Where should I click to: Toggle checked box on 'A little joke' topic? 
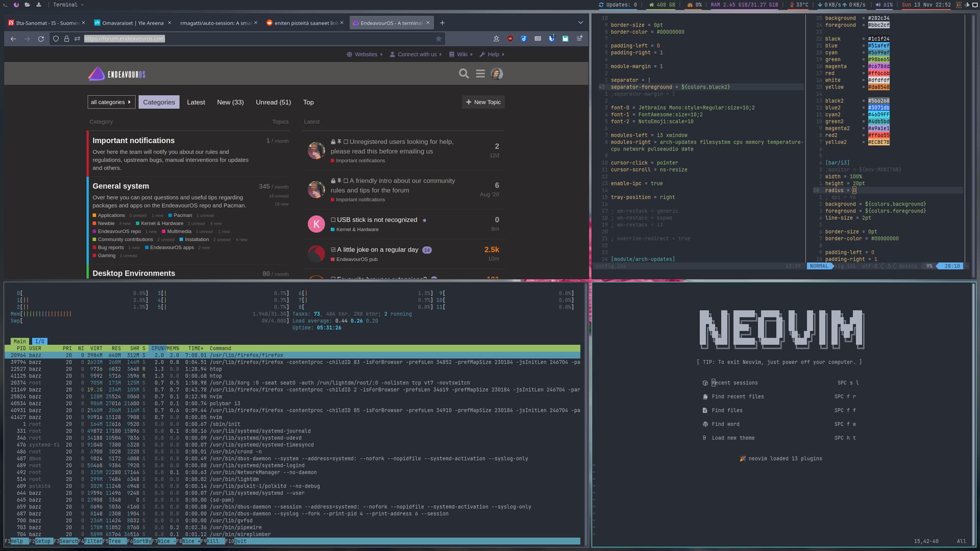[x=333, y=250]
